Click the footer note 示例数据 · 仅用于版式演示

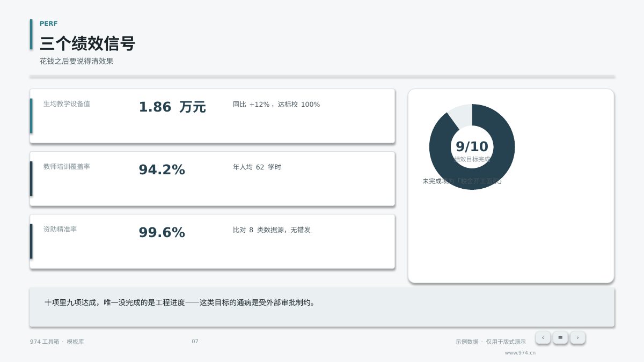point(491,342)
